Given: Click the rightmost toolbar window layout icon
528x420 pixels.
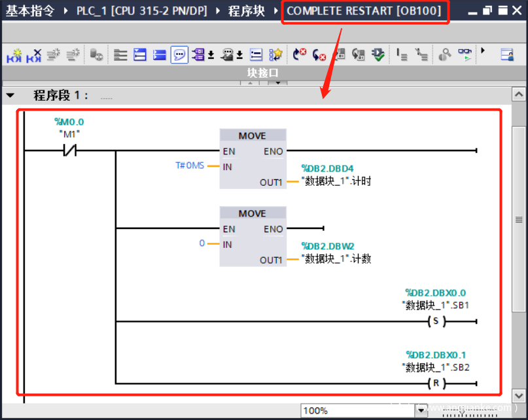Looking at the screenshot, I should pos(507,55).
